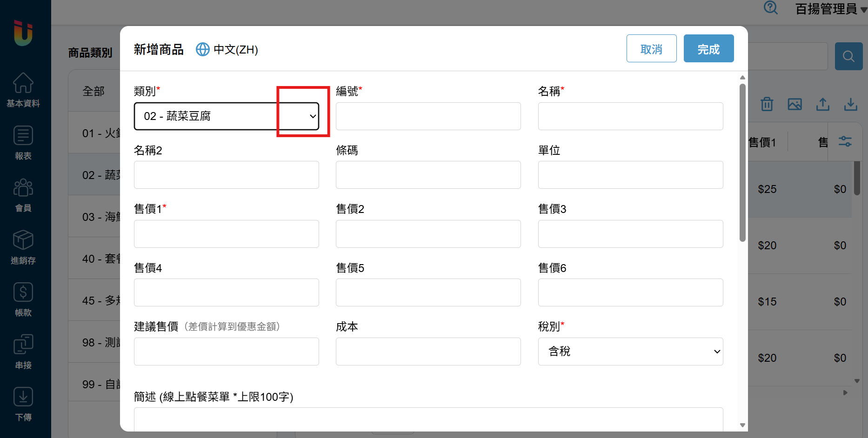This screenshot has width=868, height=438.
Task: Click the trash delete icon in toolbar
Action: [x=767, y=104]
